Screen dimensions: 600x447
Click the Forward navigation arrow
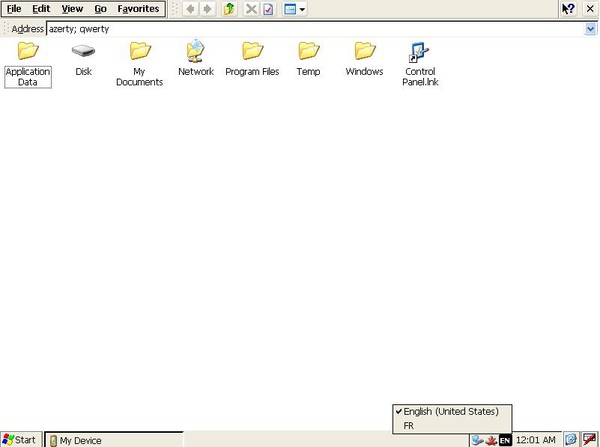[207, 9]
